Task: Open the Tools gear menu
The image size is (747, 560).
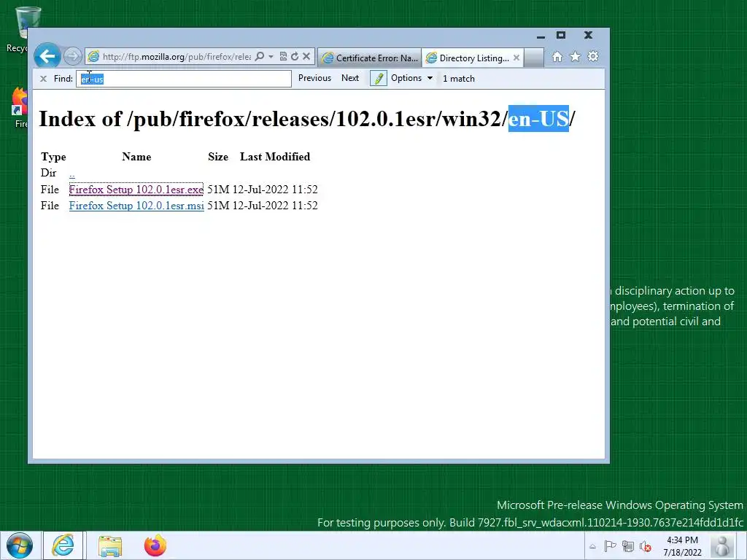Action: [593, 57]
